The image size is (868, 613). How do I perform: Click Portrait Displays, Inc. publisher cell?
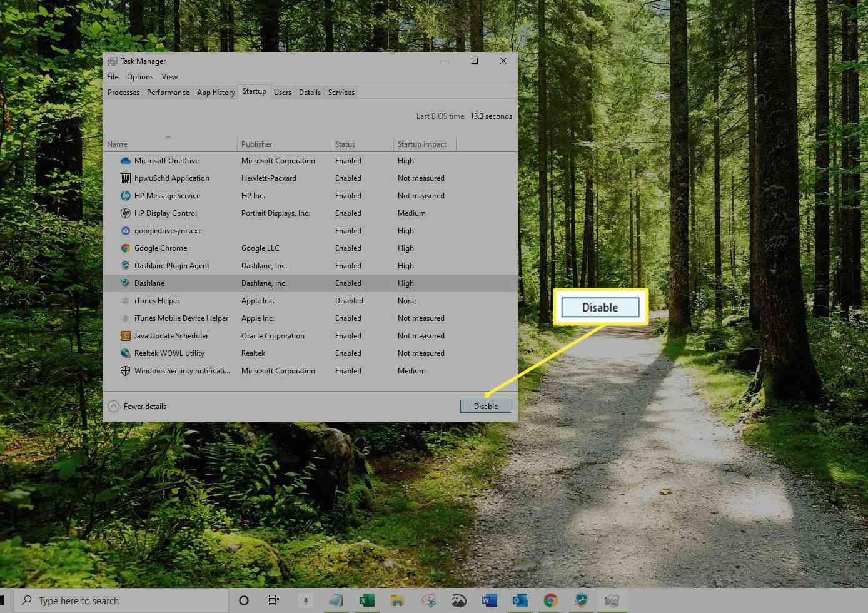[276, 213]
